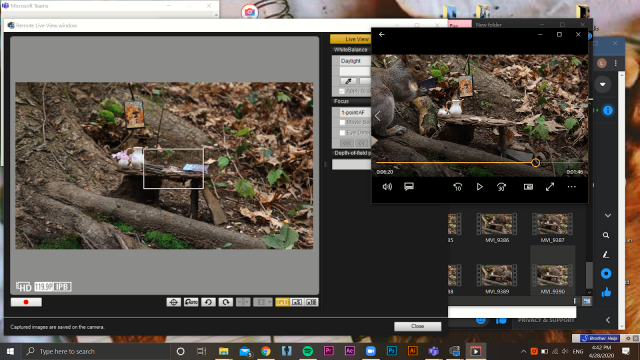640x360 pixels.
Task: Open Photoshop from the taskbar
Action: pos(392,351)
